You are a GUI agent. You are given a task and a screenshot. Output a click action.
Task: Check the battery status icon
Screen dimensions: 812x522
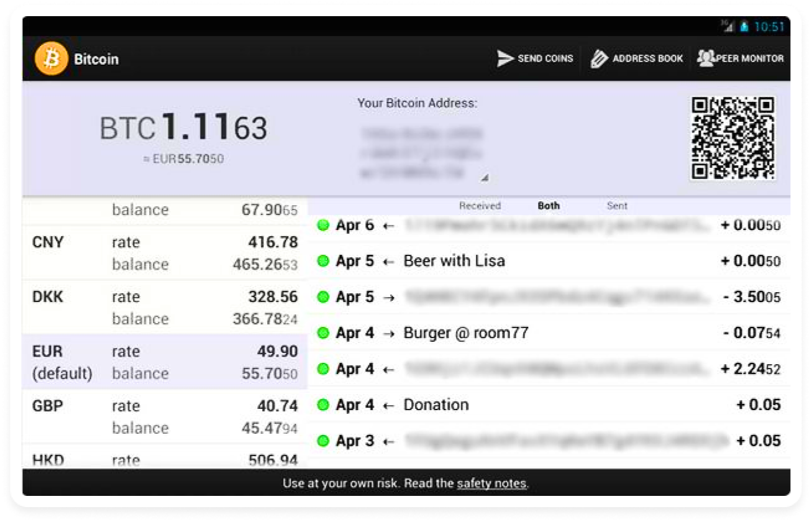coord(744,27)
